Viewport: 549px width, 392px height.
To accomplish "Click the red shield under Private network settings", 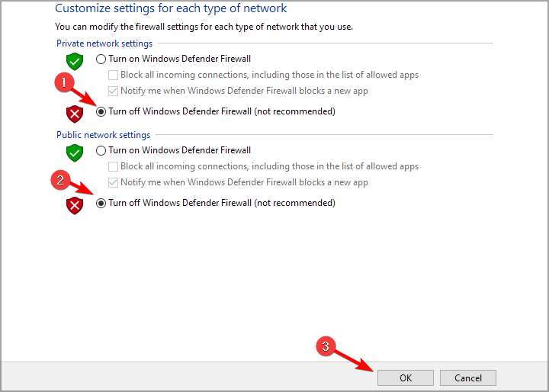I will point(74,114).
